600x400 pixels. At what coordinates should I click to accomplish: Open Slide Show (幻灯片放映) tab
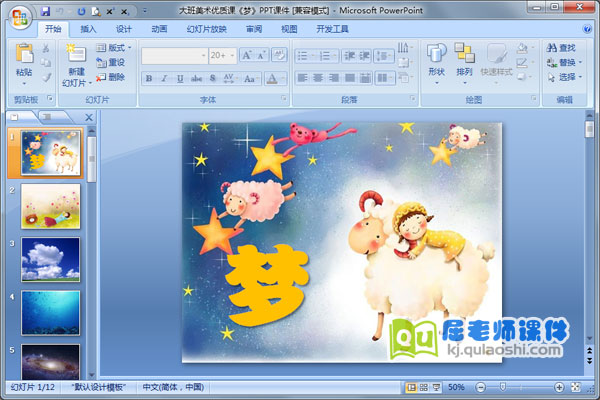(x=207, y=29)
